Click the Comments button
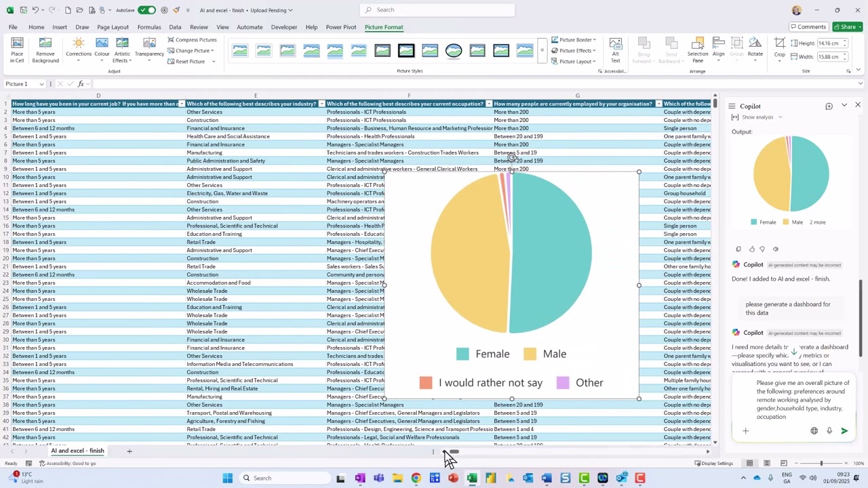 pos(808,27)
